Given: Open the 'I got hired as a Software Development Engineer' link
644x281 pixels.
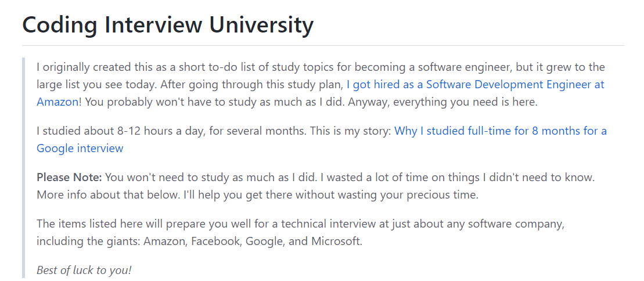Looking at the screenshot, I should (475, 85).
